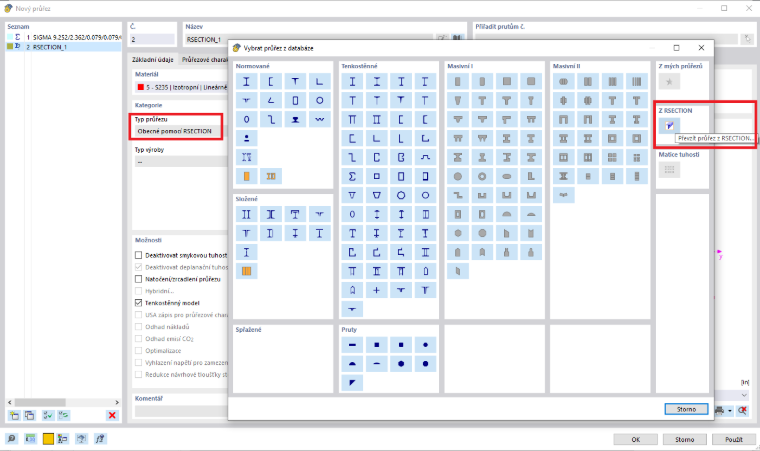Click Storno in the database selection dialog
Screen dimensions: 760x451
coord(686,409)
